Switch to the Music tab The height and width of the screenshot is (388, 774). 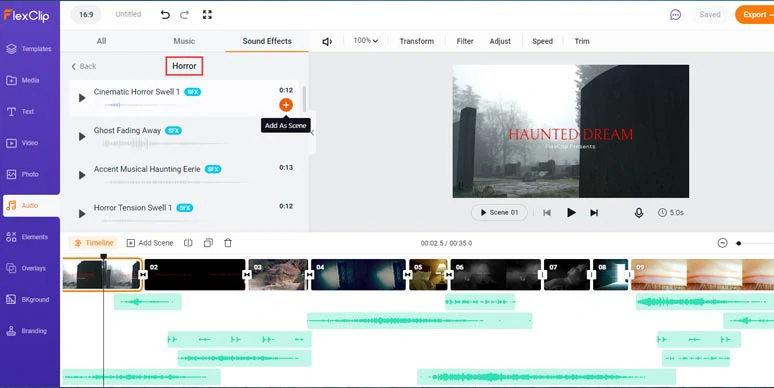(x=184, y=41)
